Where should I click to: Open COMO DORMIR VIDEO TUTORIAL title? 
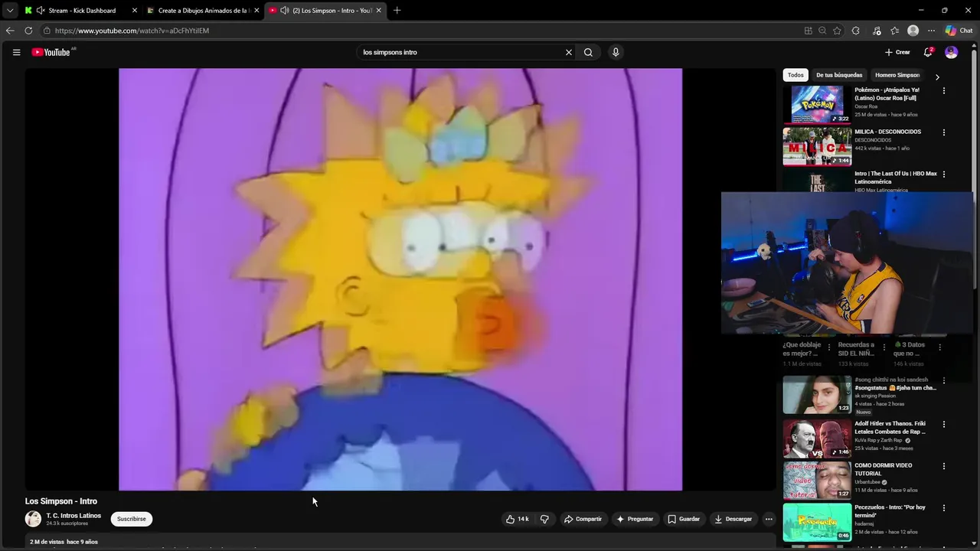click(884, 469)
